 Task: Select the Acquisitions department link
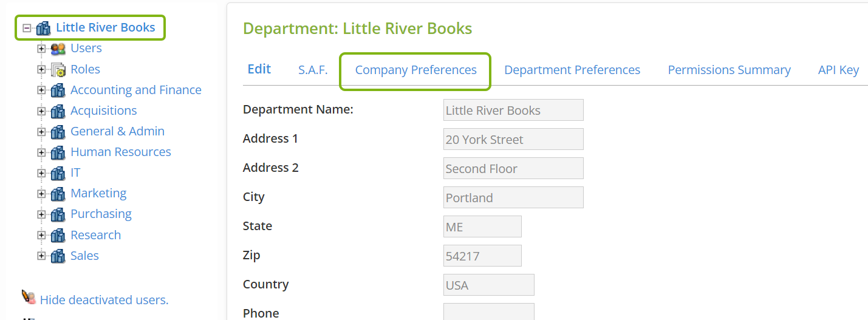[104, 111]
